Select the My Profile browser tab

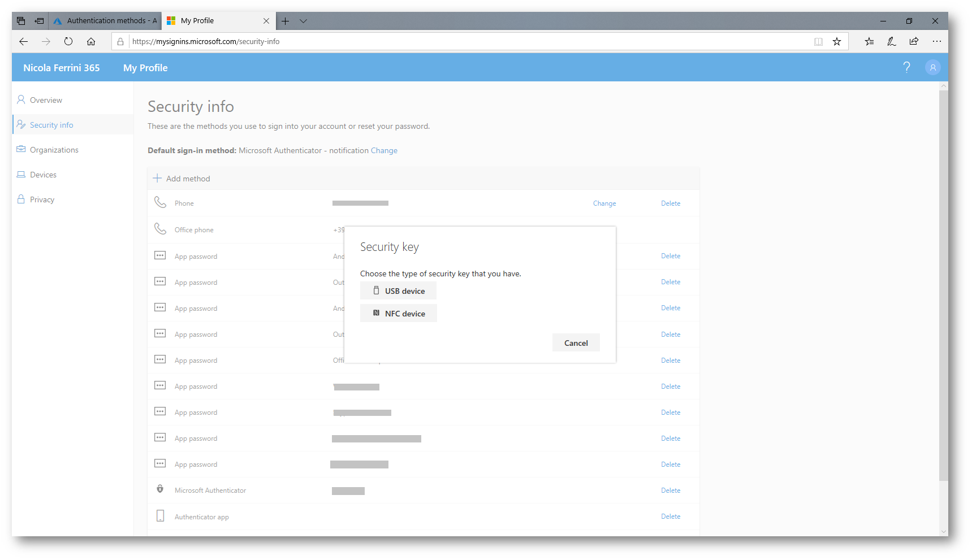219,21
